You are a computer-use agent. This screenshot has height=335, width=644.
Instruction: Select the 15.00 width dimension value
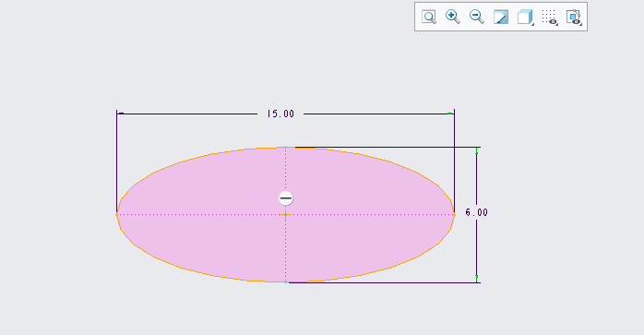click(x=280, y=114)
